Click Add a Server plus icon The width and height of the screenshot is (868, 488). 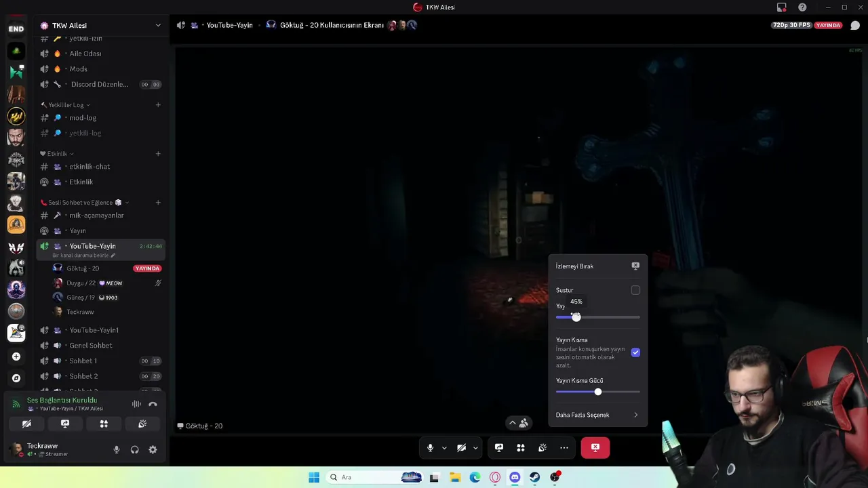[x=16, y=357]
